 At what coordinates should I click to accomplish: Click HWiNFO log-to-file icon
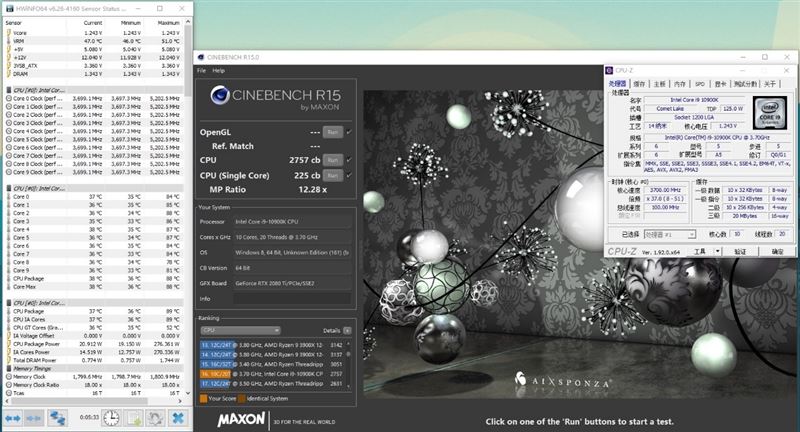(134, 418)
